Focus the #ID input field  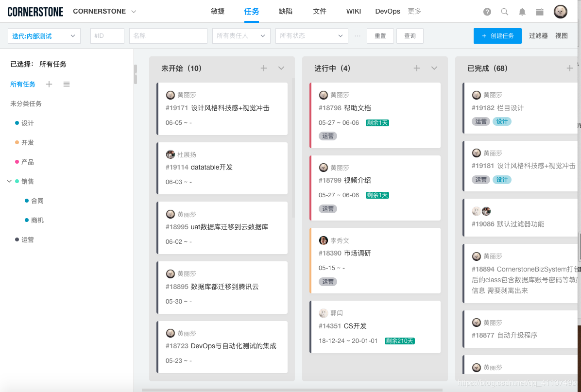[107, 36]
